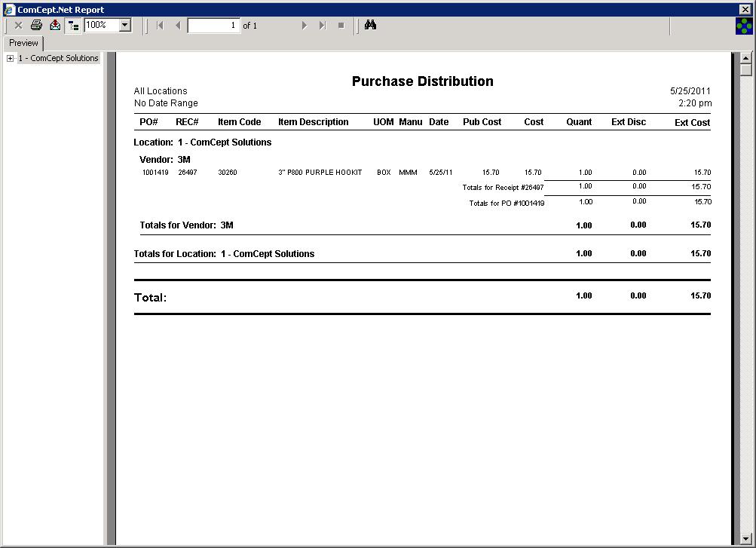The width and height of the screenshot is (756, 548).
Task: Jump to the last page
Action: click(322, 25)
